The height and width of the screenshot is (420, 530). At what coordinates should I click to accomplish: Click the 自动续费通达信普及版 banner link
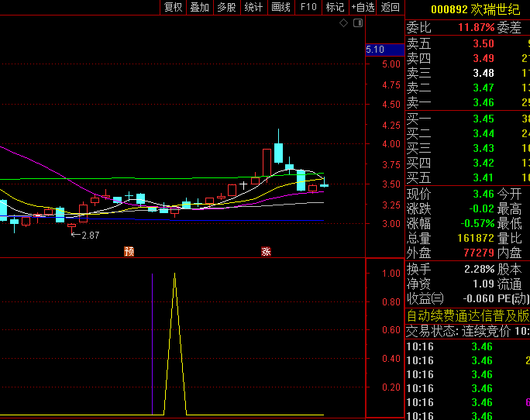(x=468, y=315)
